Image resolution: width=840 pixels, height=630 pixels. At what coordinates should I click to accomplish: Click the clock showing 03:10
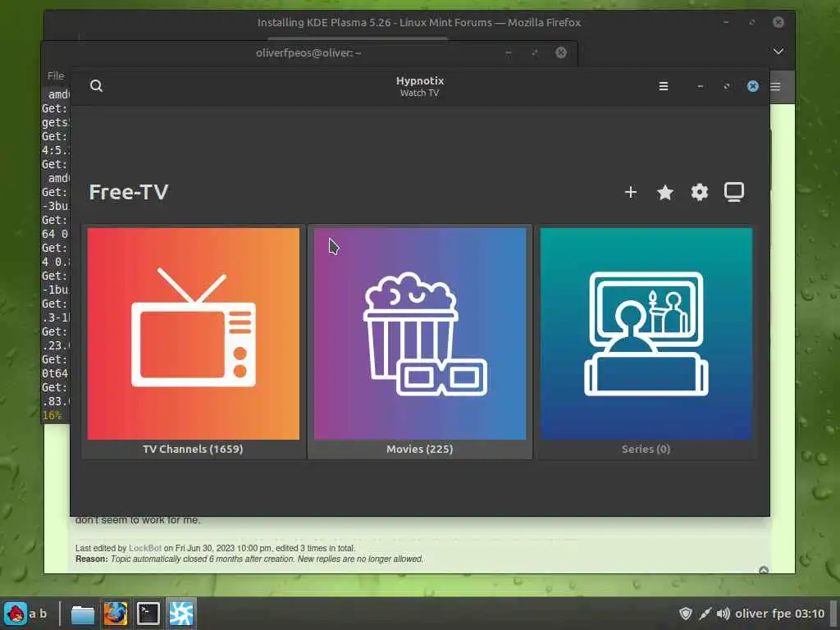coord(810,614)
